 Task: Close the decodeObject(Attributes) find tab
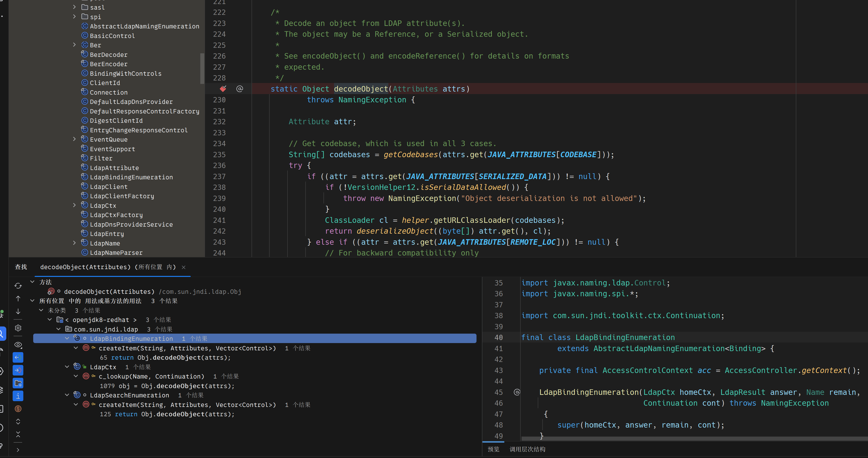(x=184, y=267)
